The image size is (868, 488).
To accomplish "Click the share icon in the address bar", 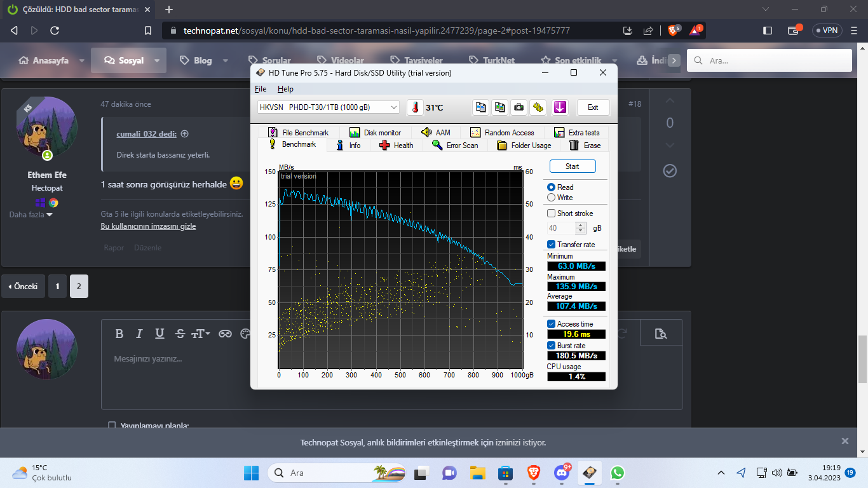I will point(648,30).
